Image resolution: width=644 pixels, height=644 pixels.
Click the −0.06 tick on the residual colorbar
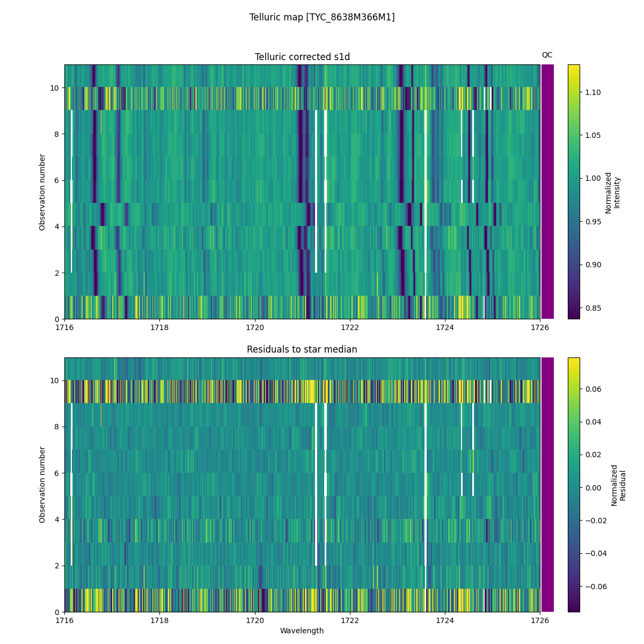(x=596, y=586)
